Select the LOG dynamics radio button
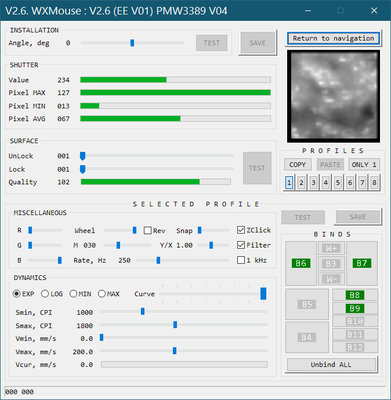 coord(45,294)
